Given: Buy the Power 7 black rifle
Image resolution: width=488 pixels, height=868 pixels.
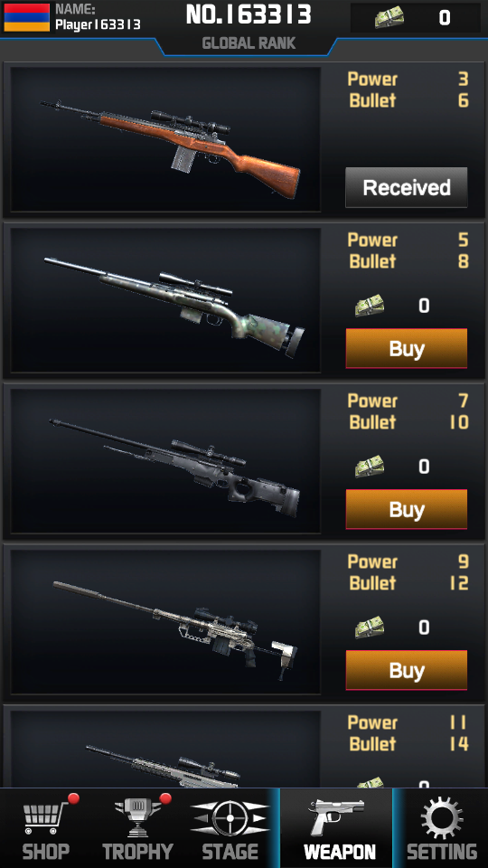Looking at the screenshot, I should click(407, 509).
